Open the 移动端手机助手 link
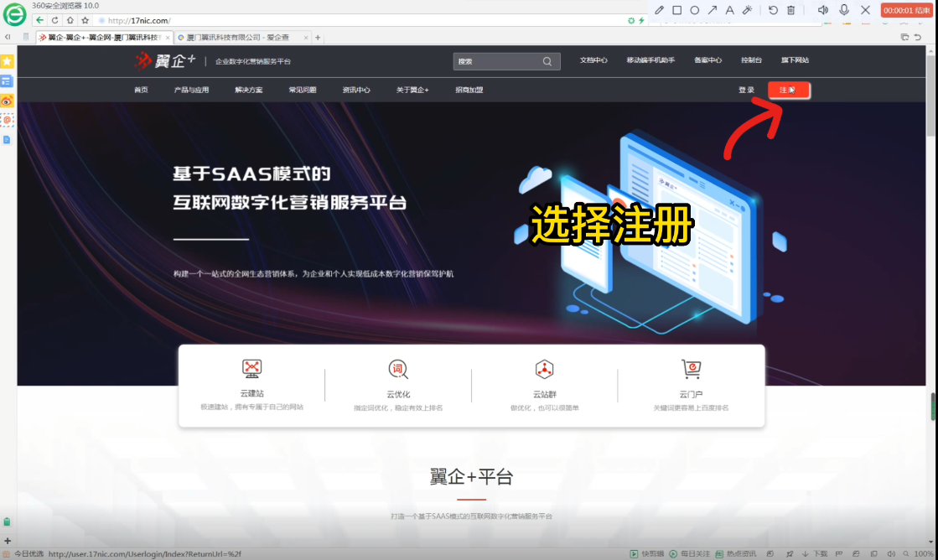Image resolution: width=938 pixels, height=560 pixels. coord(650,60)
